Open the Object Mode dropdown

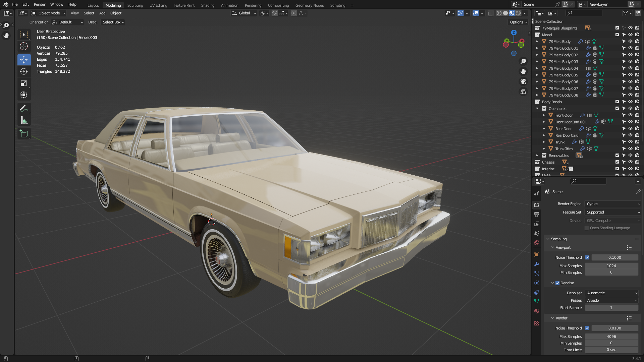click(x=49, y=13)
